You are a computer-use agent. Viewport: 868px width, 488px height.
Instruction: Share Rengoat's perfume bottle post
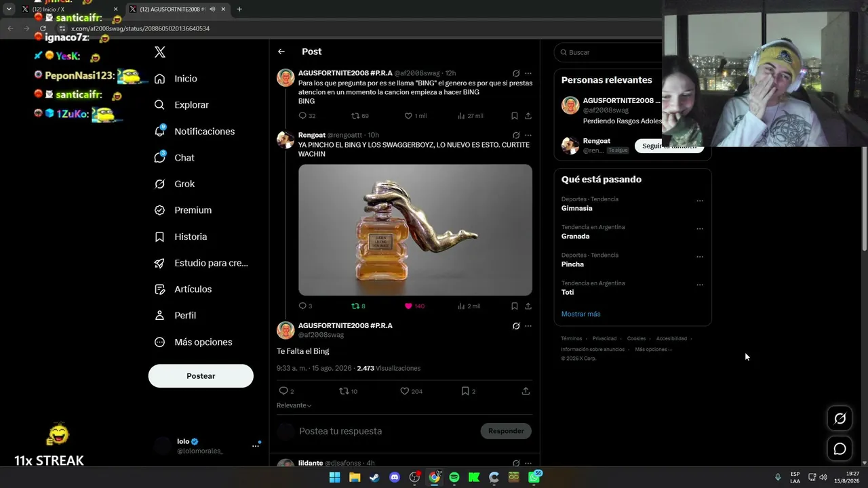[528, 306]
